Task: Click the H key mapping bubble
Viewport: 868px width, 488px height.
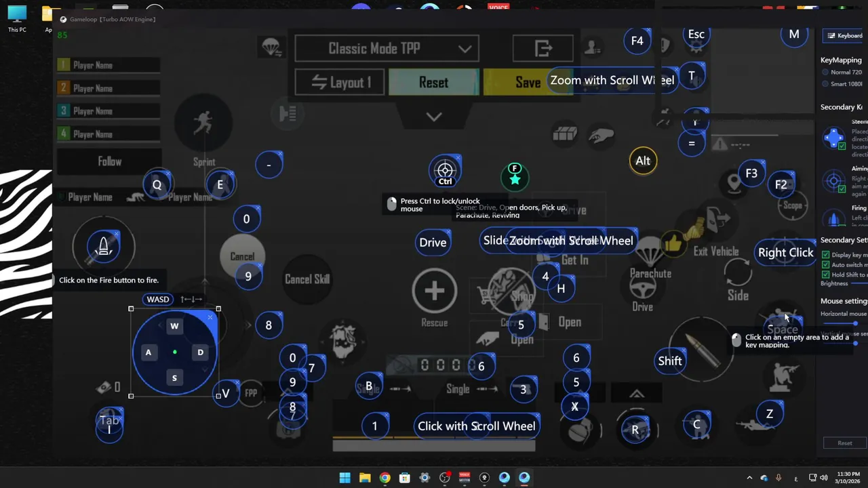Action: 561,288
